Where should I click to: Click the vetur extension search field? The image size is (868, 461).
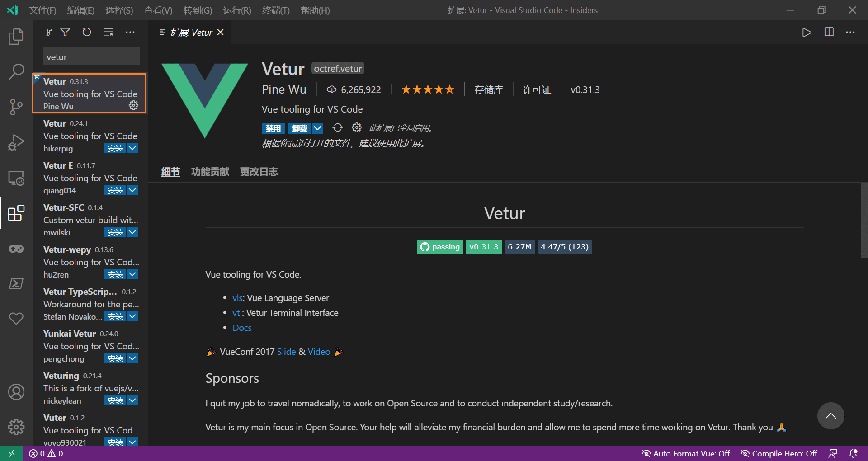click(91, 57)
